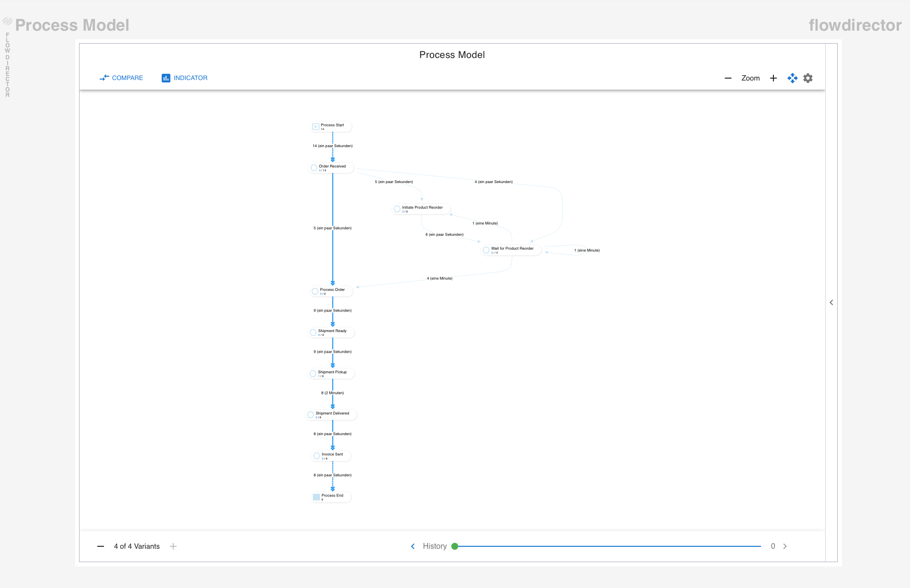This screenshot has height=588, width=910.
Task: Click the Indicator bar chart icon
Action: click(x=166, y=78)
